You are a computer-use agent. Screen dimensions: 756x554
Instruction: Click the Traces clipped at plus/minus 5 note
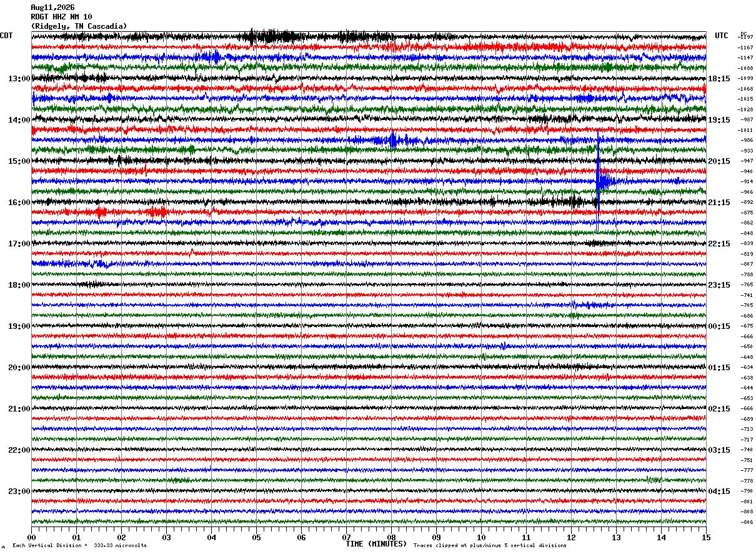coord(490,546)
